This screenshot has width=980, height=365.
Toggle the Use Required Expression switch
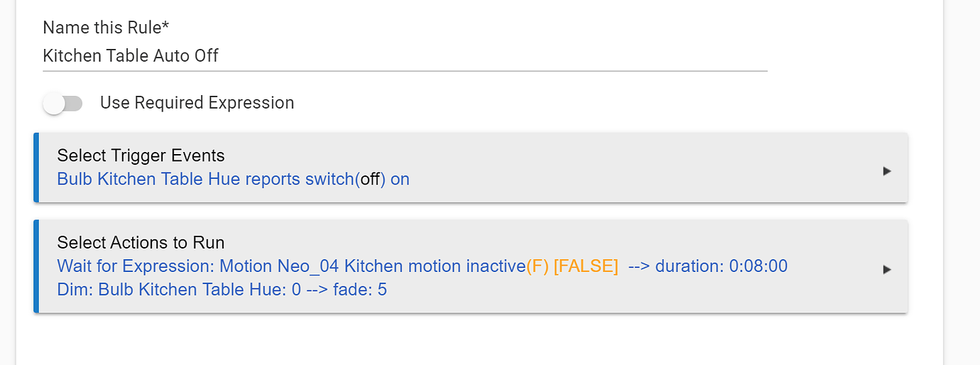(62, 104)
